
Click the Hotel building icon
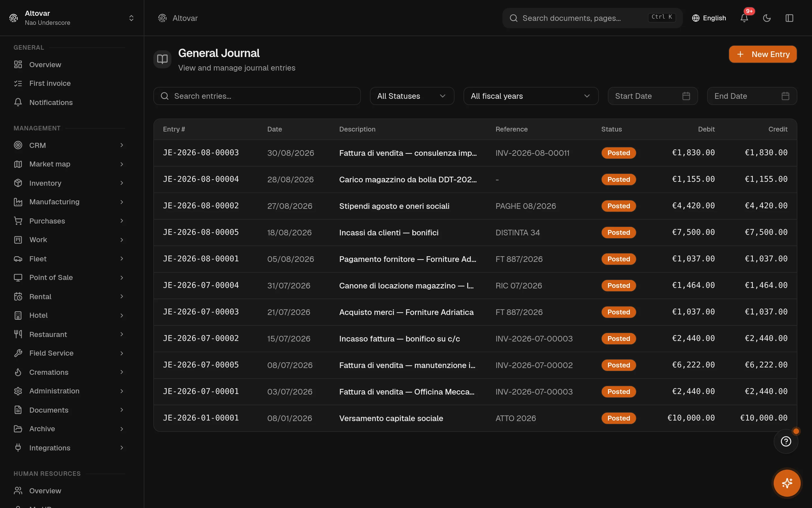click(x=18, y=316)
